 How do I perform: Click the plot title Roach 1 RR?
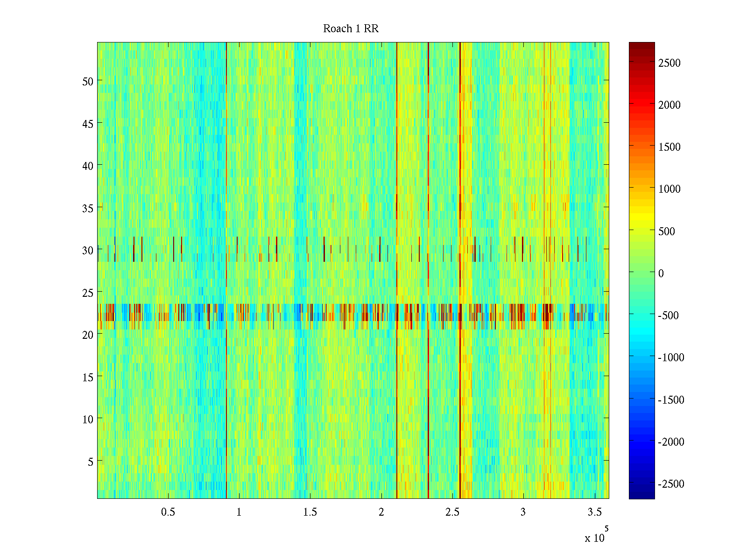pyautogui.click(x=351, y=29)
